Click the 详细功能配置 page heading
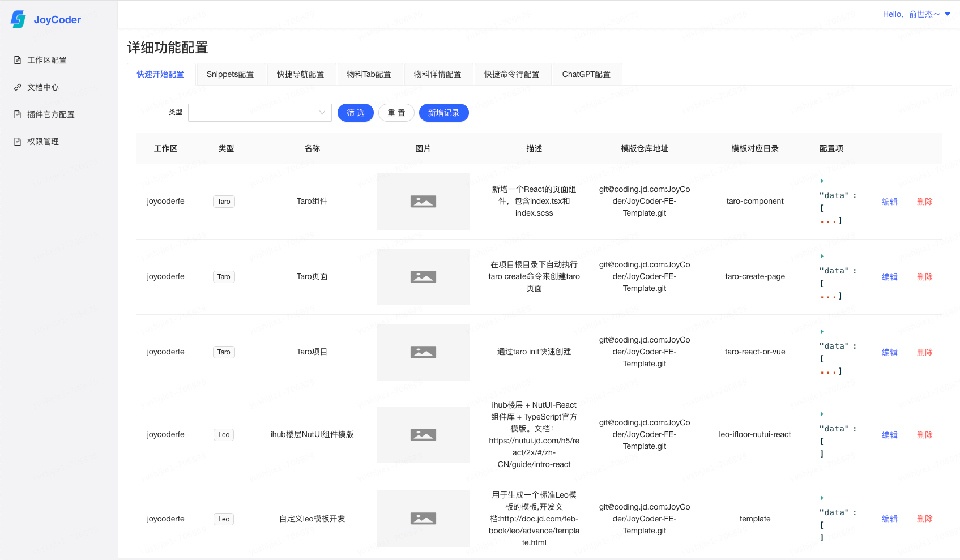The width and height of the screenshot is (960, 560). [168, 48]
